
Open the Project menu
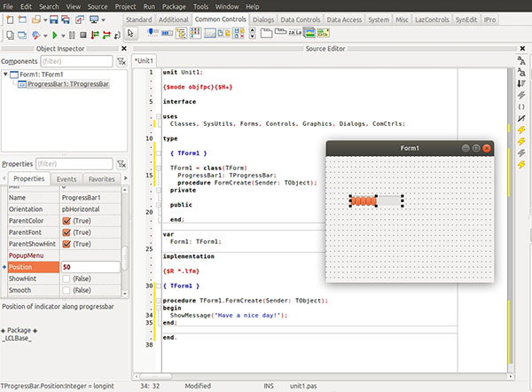[x=125, y=5]
